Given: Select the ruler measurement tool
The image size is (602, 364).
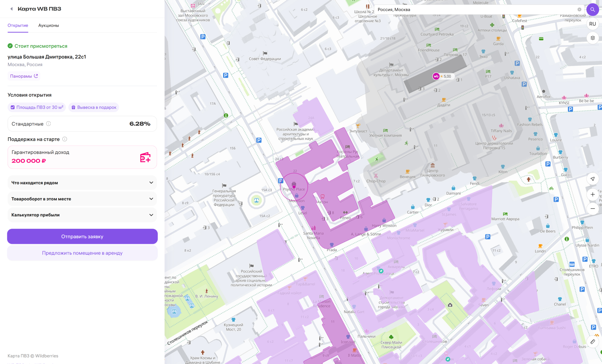Looking at the screenshot, I should [x=592, y=342].
